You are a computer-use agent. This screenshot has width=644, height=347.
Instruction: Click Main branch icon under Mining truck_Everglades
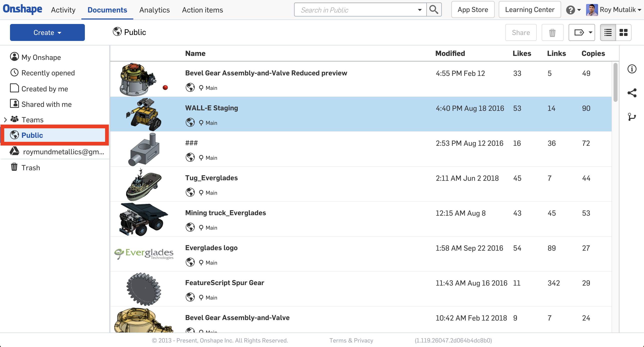pos(201,227)
